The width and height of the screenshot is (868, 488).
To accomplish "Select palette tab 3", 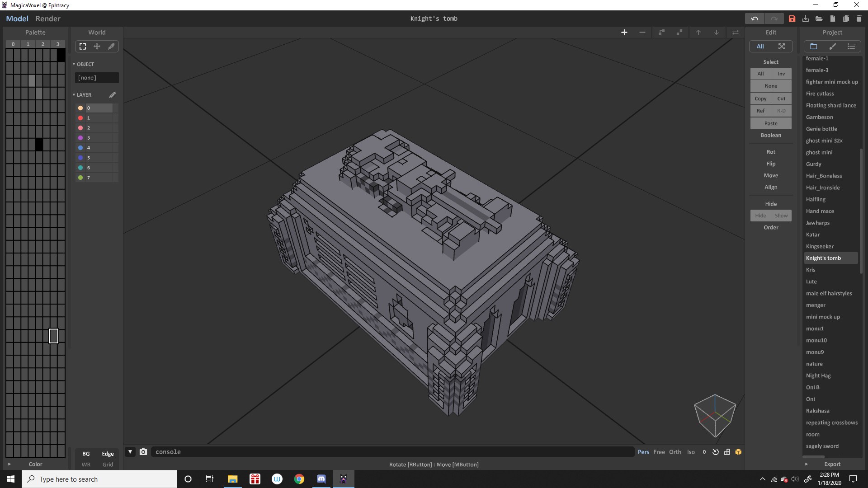I will click(x=58, y=44).
